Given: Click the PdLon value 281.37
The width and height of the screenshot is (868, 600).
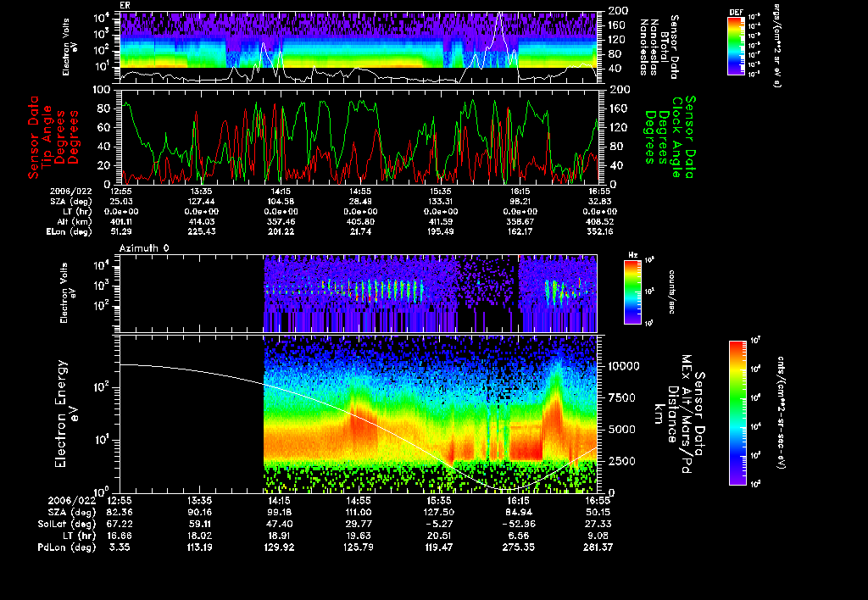Looking at the screenshot, I should click(x=598, y=547).
